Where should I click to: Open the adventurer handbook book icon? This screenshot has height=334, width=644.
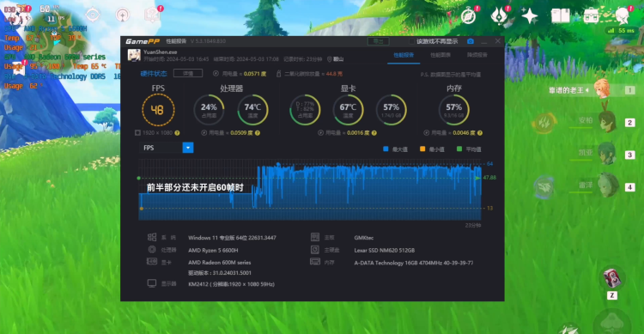(560, 16)
